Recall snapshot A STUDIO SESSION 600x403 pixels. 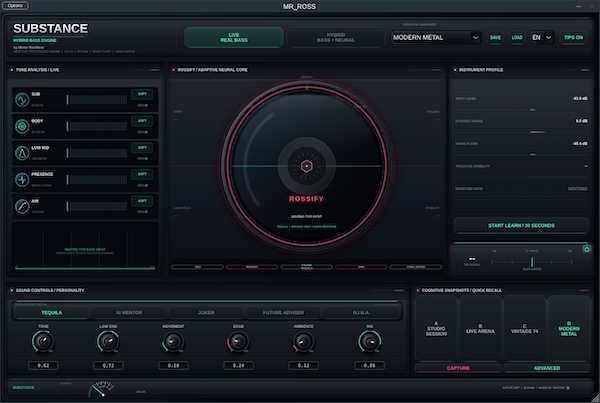click(x=436, y=329)
